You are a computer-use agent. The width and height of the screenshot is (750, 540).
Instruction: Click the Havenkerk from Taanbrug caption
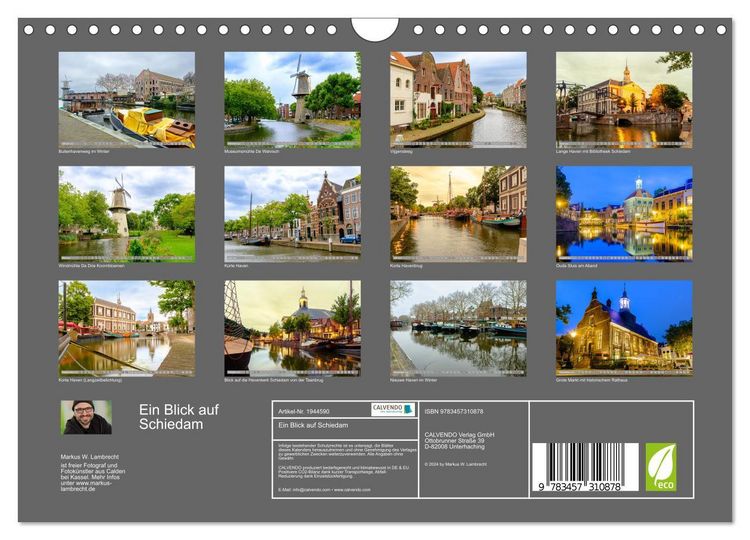point(274,380)
